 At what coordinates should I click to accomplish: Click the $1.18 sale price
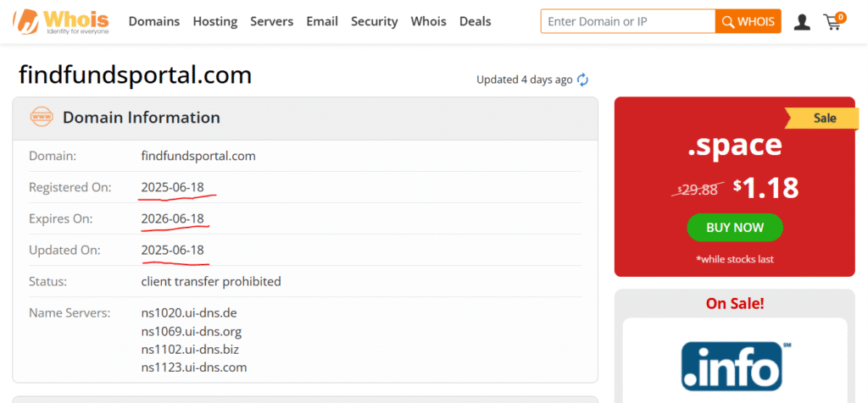coord(765,189)
